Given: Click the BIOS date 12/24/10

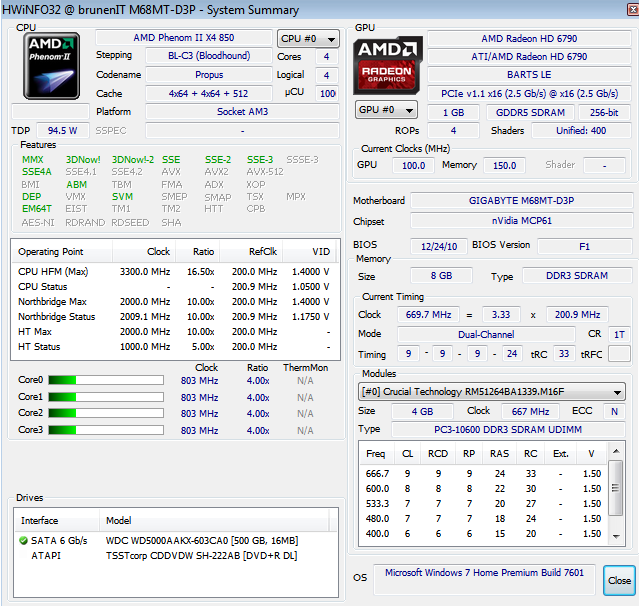Looking at the screenshot, I should [439, 247].
